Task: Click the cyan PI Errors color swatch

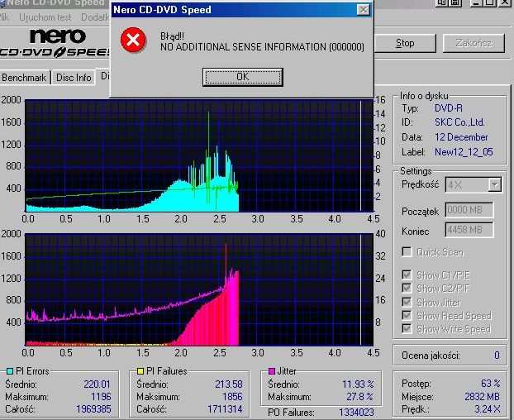Action: [10, 371]
